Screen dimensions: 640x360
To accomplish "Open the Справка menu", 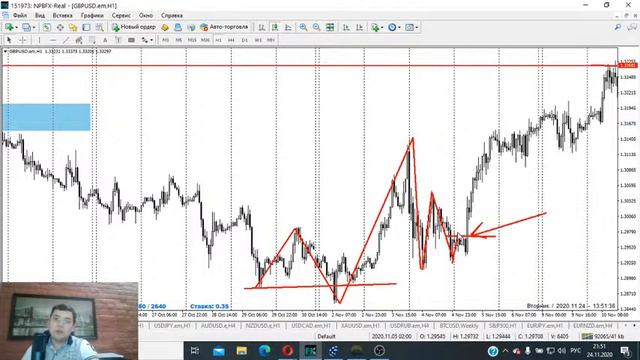I will (x=171, y=16).
